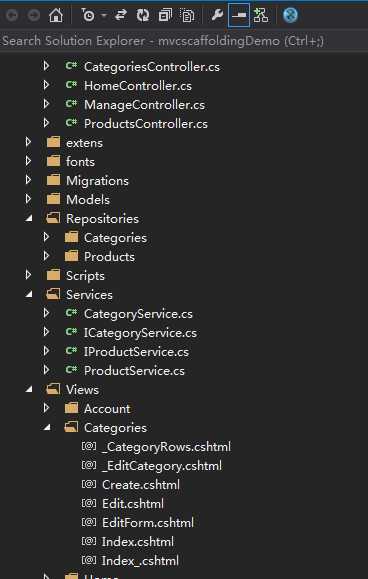Open CategoryService.cs in Services folder
This screenshot has height=579, width=368.
(x=138, y=314)
